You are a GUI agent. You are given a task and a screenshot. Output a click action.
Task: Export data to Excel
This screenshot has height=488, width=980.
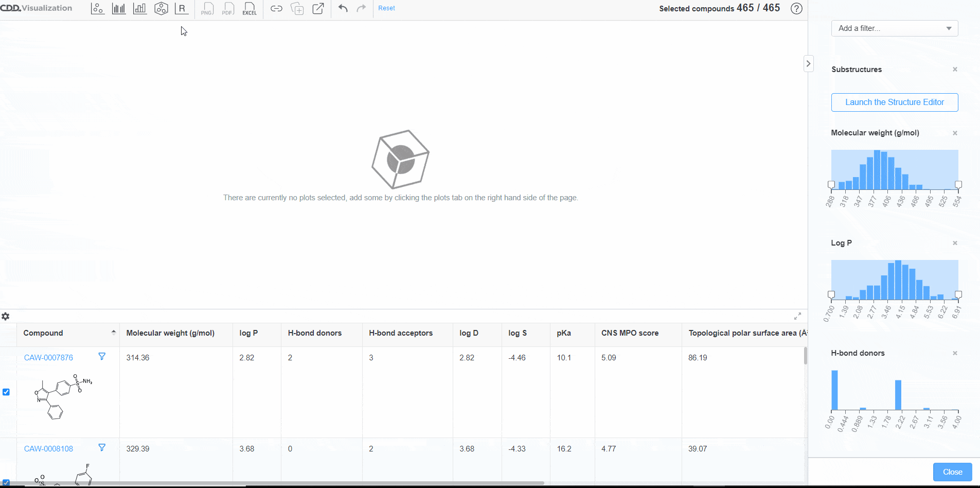[x=250, y=9]
